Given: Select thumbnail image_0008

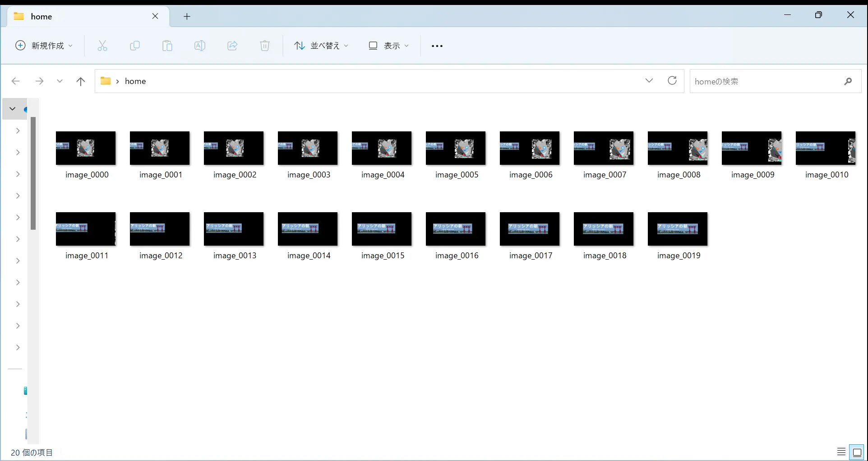Looking at the screenshot, I should click(x=678, y=148).
